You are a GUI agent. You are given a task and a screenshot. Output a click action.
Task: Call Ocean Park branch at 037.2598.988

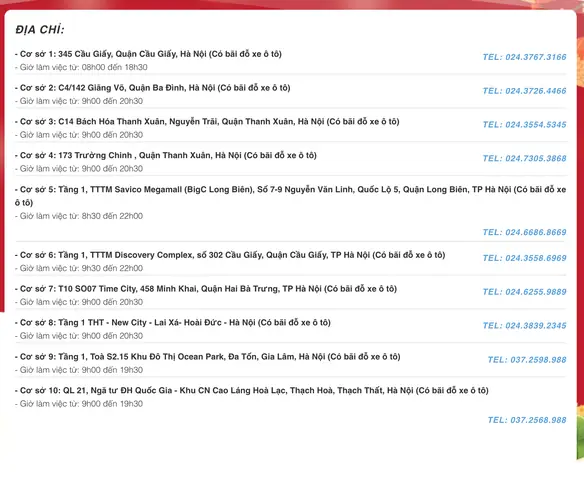527,360
